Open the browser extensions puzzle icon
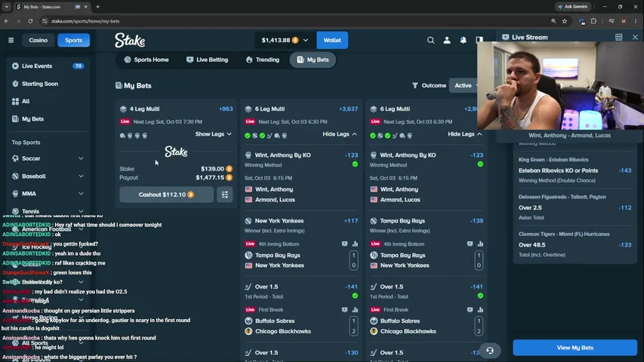The height and width of the screenshot is (362, 644). pos(593,21)
